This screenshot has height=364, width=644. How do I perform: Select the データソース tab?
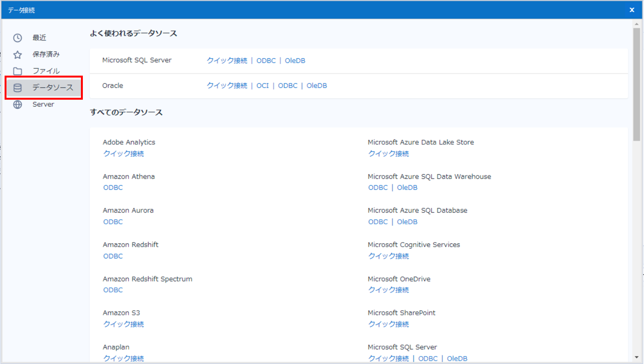point(44,87)
